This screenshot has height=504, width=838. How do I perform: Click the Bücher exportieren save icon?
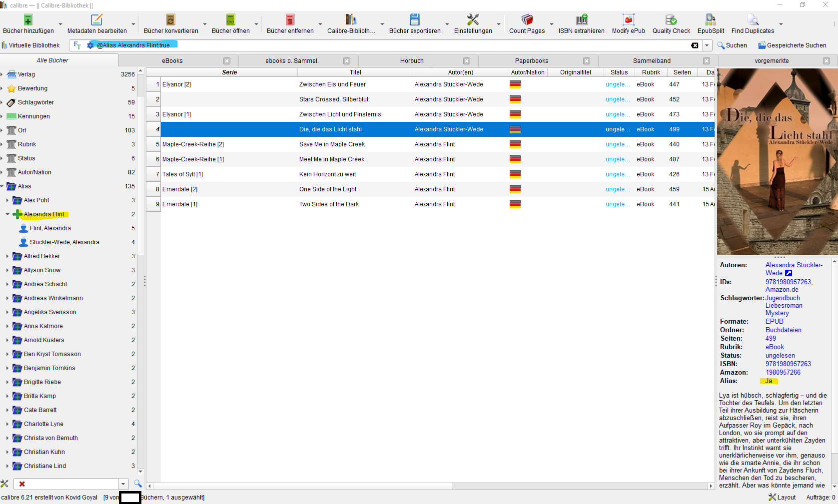(x=415, y=20)
